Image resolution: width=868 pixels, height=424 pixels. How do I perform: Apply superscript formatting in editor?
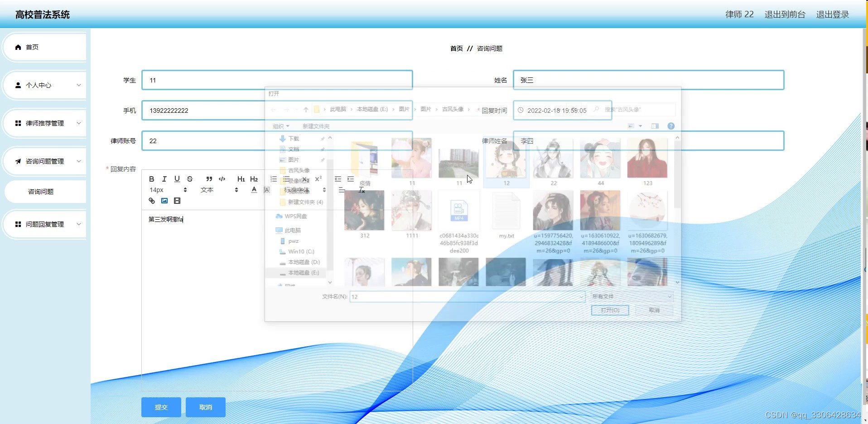click(318, 179)
